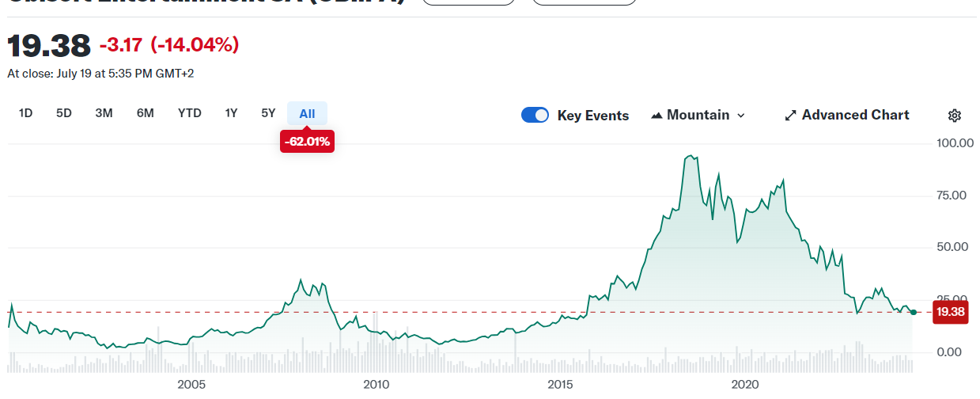
Task: Toggle the Key Events switch
Action: pyautogui.click(x=535, y=116)
